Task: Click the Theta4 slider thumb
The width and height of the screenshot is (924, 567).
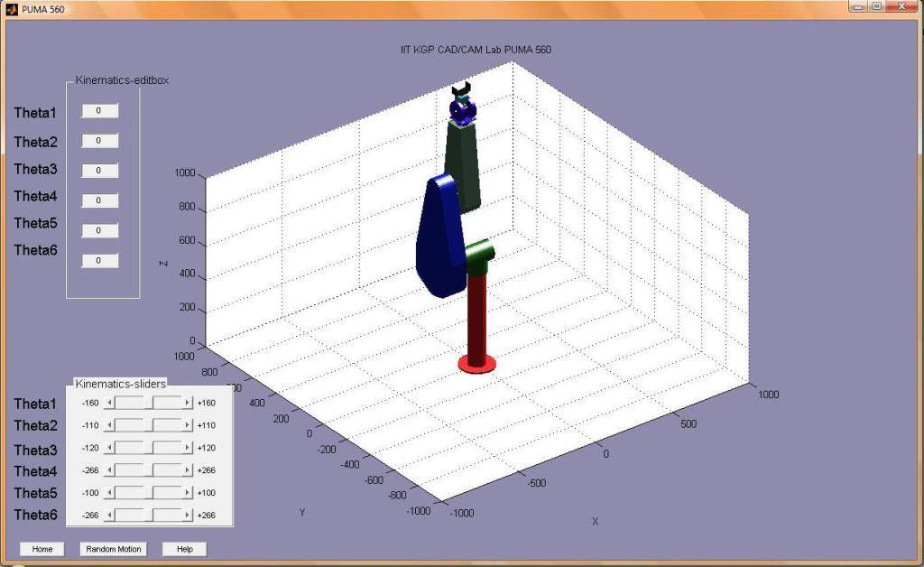Action: click(149, 470)
